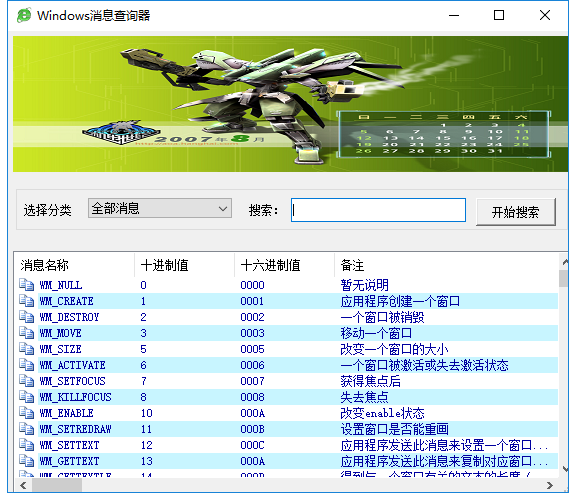The height and width of the screenshot is (500, 576).
Task: Click the icon beside WM_ENABLE
Action: click(x=26, y=413)
